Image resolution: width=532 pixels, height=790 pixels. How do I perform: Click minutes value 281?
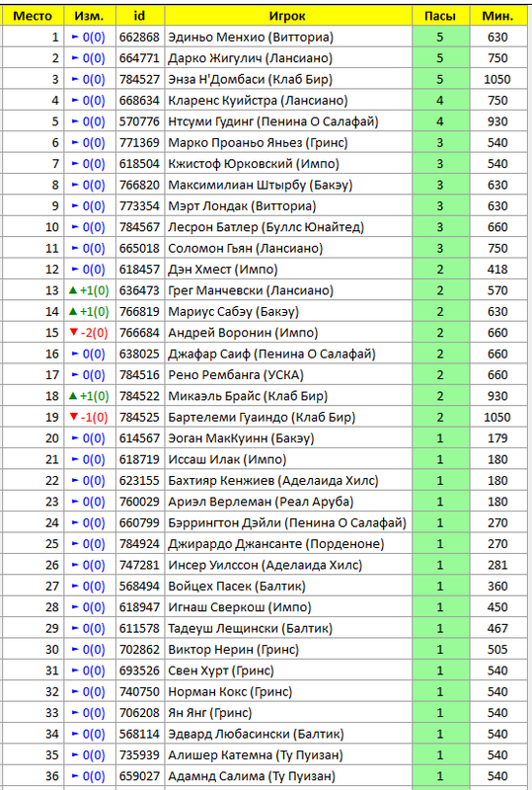click(x=497, y=565)
